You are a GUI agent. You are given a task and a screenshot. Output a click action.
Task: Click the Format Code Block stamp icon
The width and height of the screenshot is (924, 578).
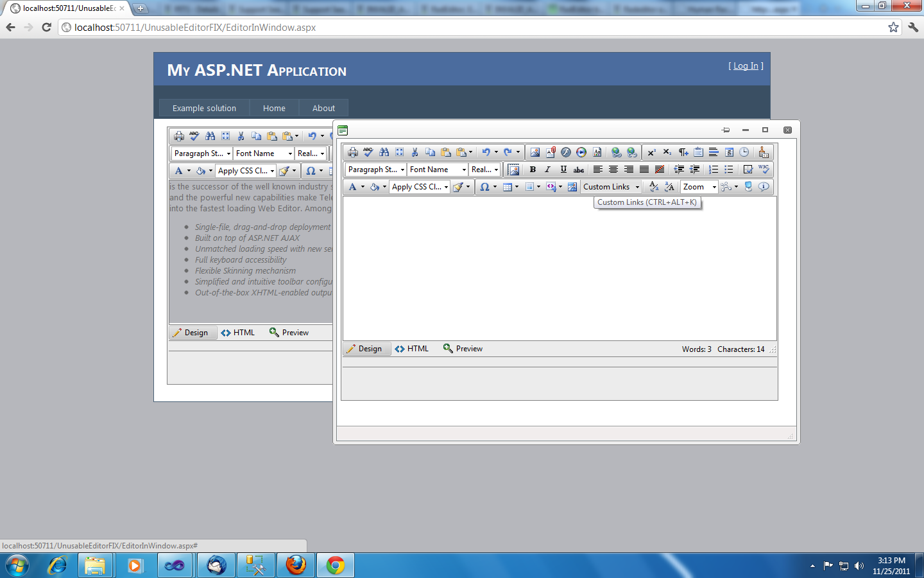[x=763, y=152]
